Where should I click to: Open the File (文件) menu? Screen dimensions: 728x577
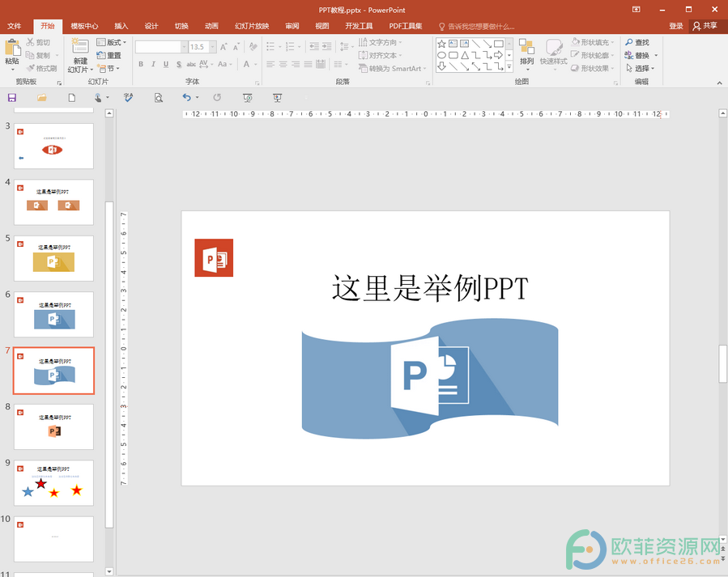tap(15, 26)
